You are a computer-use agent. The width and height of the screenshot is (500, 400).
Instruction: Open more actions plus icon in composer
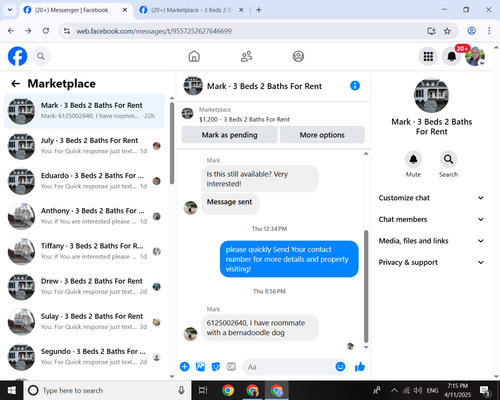[x=184, y=367]
